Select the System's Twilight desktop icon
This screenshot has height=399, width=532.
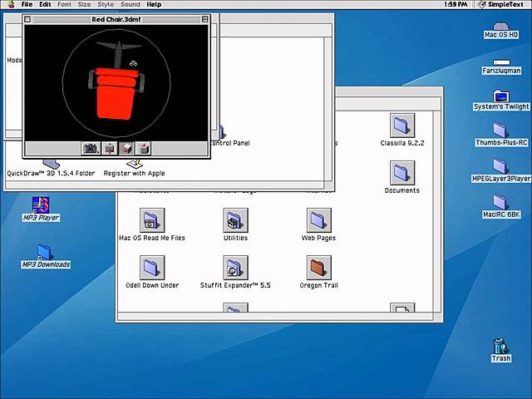[501, 101]
